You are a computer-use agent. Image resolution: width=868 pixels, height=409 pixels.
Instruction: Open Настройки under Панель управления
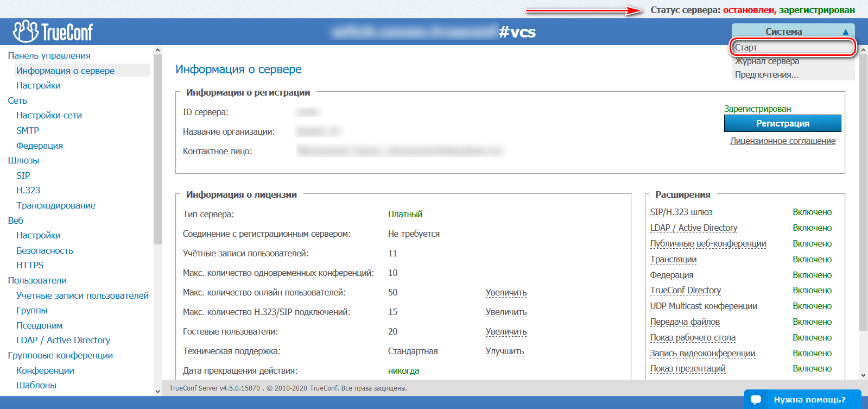click(x=38, y=85)
